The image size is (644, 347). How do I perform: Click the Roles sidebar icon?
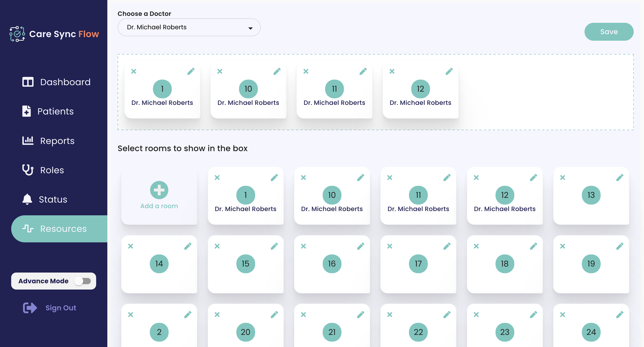pyautogui.click(x=28, y=170)
